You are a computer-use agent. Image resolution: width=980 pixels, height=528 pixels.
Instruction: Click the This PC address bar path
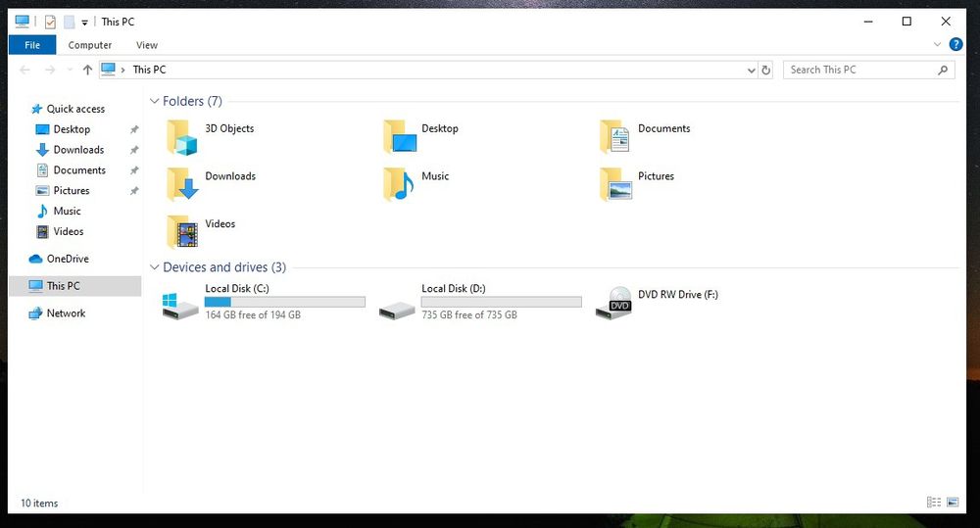click(149, 70)
